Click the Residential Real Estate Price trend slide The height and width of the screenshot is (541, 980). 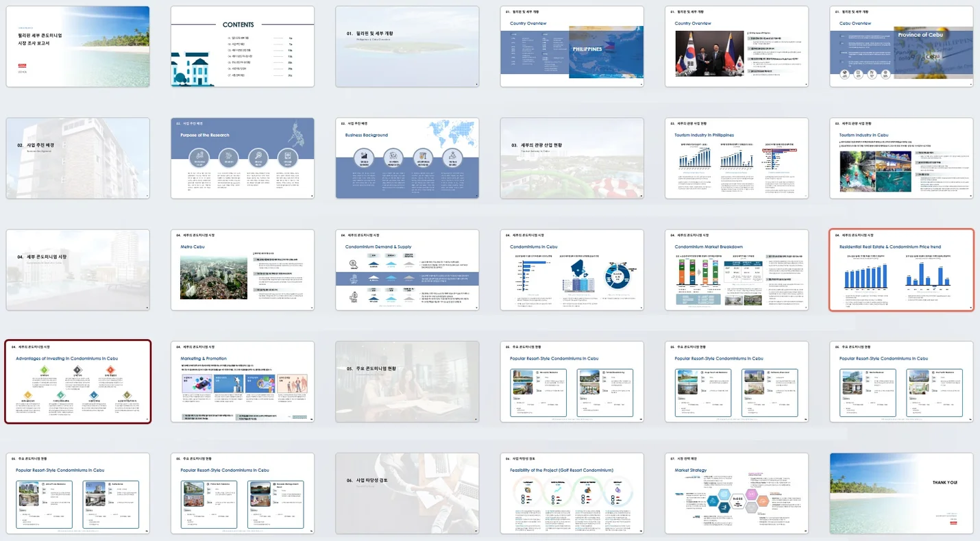[x=901, y=270]
